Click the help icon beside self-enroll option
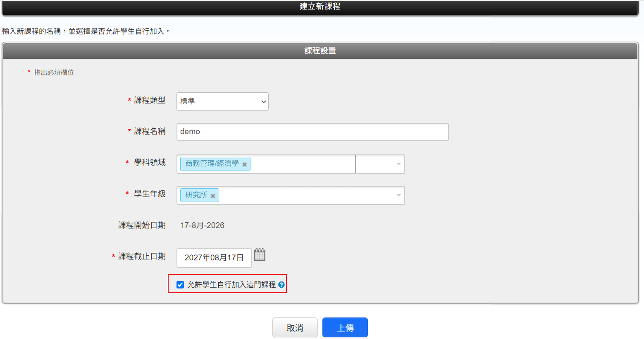Viewport: 644px width, 339px height. coord(281,285)
